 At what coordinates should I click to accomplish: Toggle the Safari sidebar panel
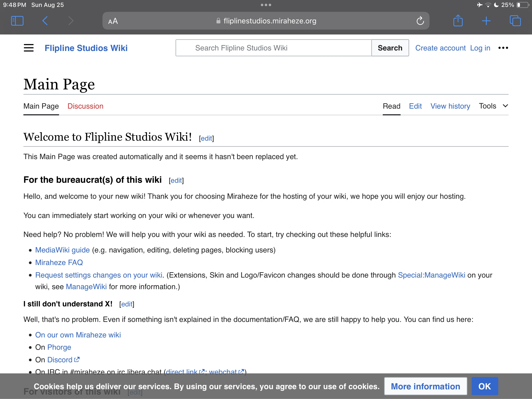click(17, 21)
